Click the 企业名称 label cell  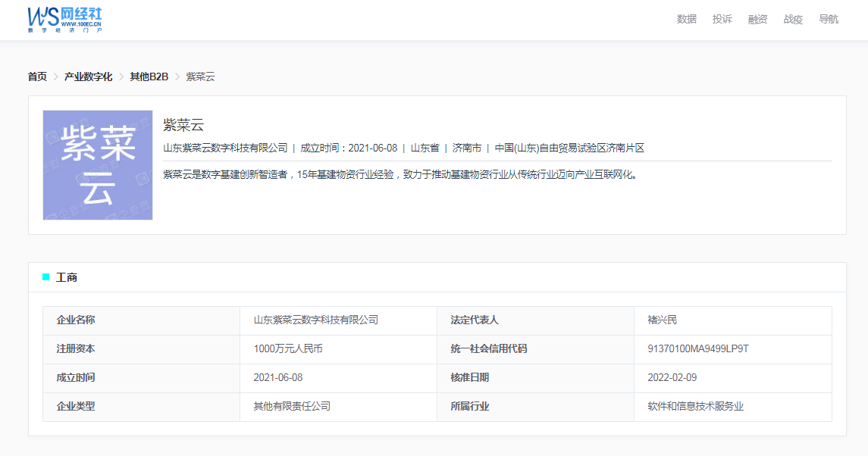141,320
